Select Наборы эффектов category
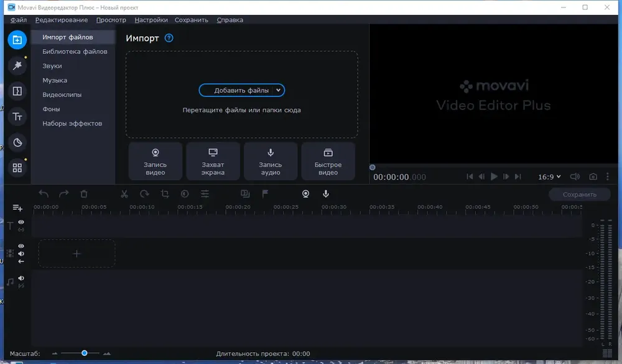Viewport: 622px width, 364px height. click(73, 124)
